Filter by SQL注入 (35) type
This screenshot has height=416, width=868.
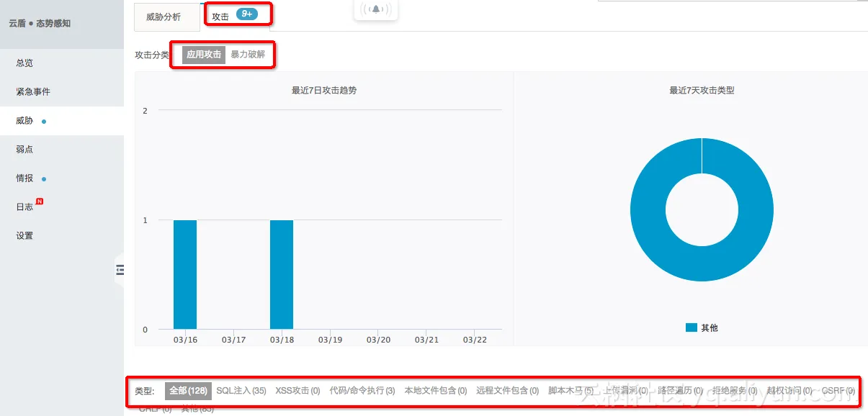(241, 391)
